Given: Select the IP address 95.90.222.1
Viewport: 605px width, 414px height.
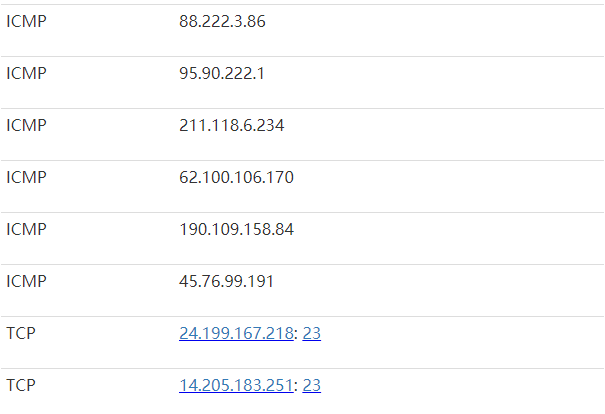Looking at the screenshot, I should point(222,73).
